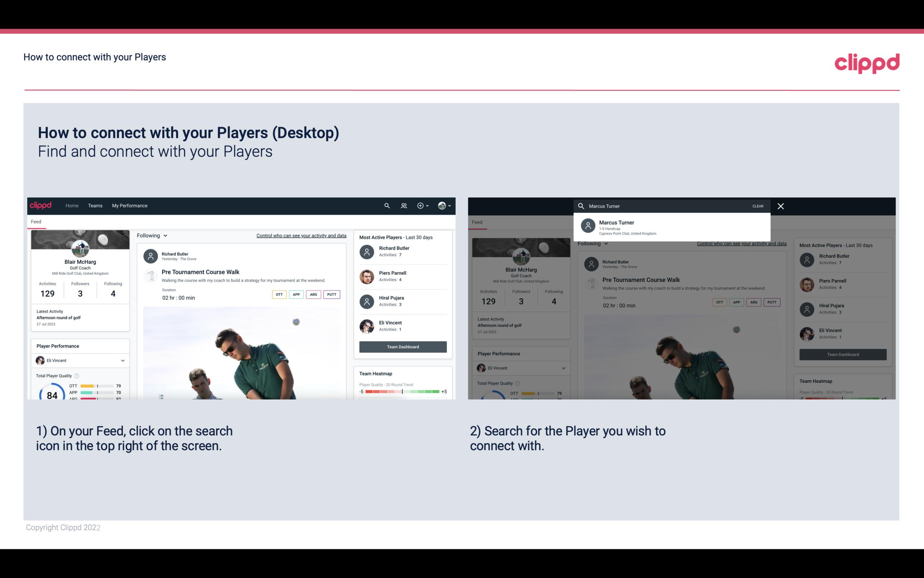Click the Clippd search icon top right

(386, 205)
